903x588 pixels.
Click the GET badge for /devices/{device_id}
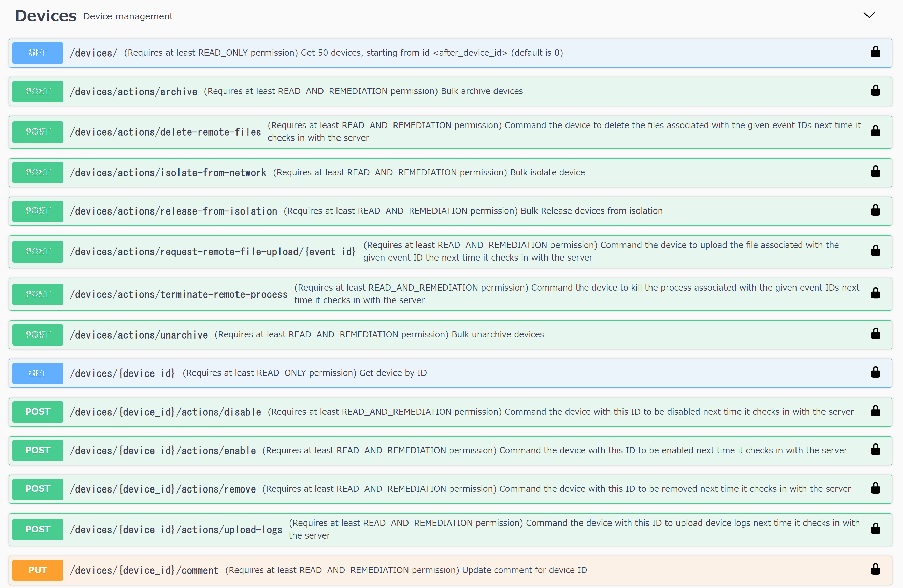click(38, 373)
